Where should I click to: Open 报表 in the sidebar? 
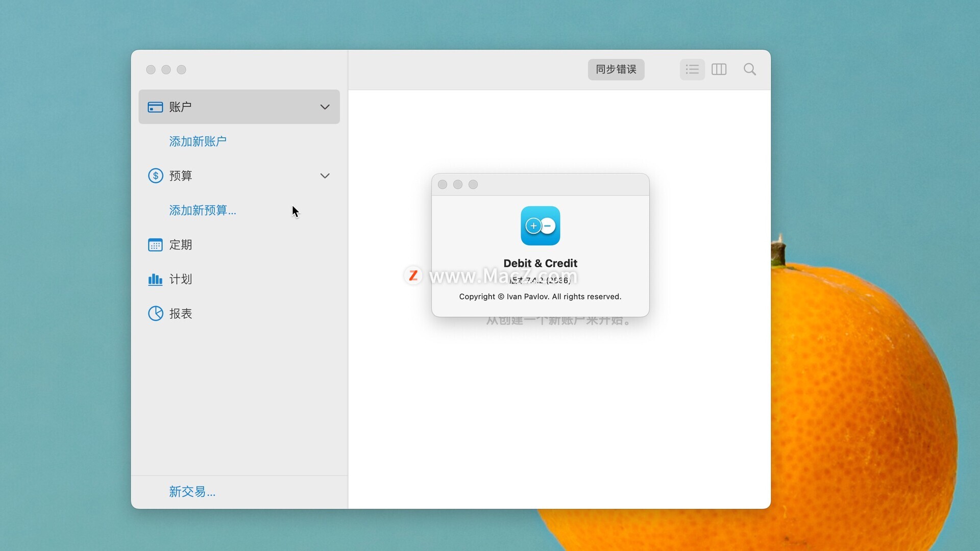coord(239,313)
